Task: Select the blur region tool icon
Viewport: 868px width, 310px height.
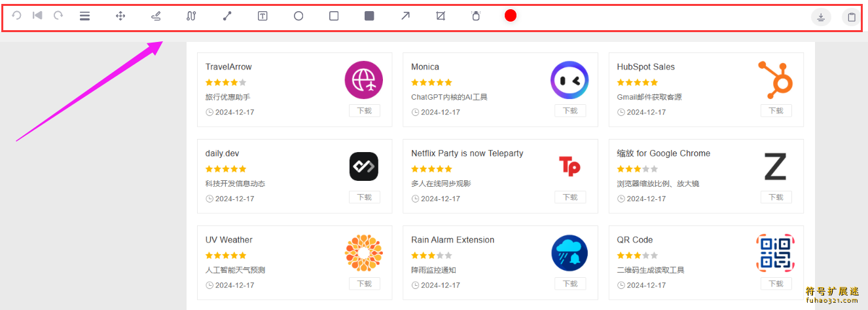Action: pos(476,16)
